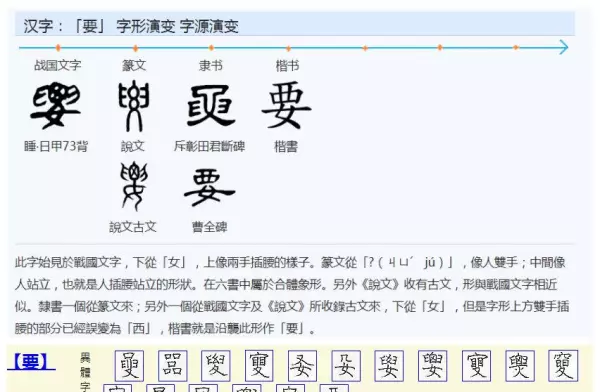Click the 篆文 period label
The height and width of the screenshot is (392, 600).
[134, 65]
